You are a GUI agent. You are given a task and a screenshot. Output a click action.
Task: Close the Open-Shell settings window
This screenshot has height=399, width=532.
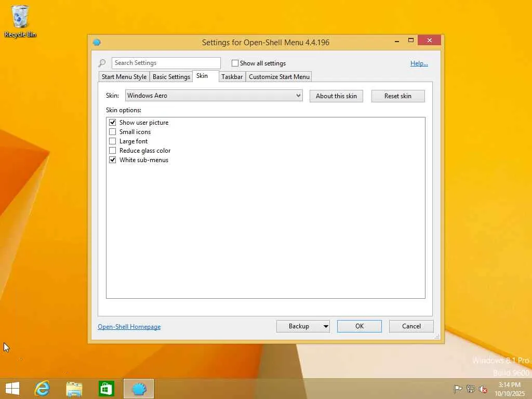(430, 41)
